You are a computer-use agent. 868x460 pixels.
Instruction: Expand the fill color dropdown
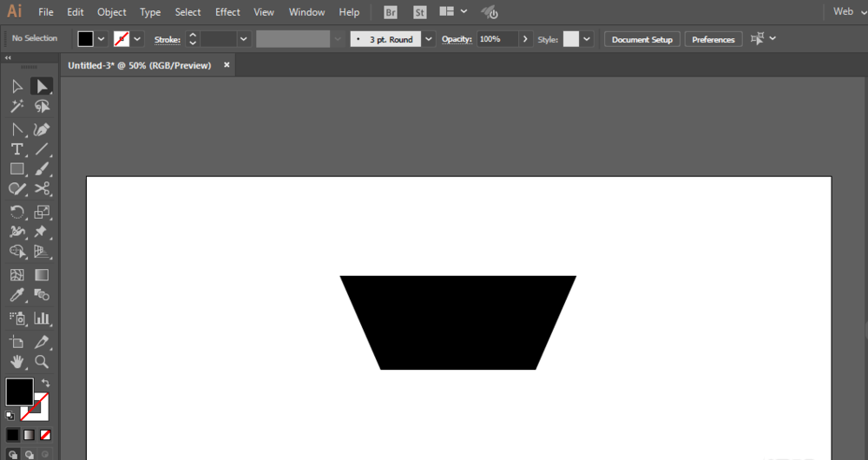pyautogui.click(x=102, y=39)
